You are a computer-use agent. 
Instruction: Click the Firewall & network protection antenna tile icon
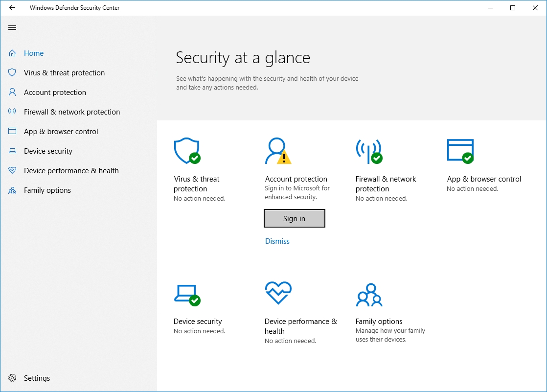pos(368,151)
